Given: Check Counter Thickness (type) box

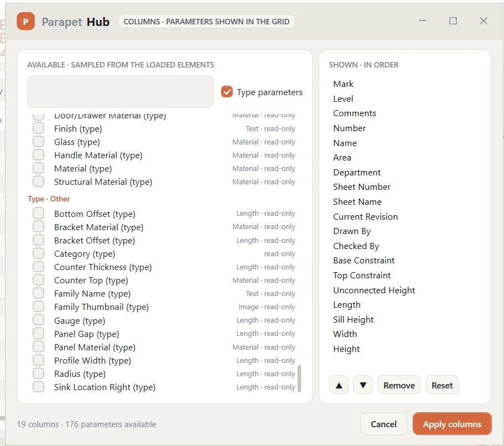Looking at the screenshot, I should [39, 267].
